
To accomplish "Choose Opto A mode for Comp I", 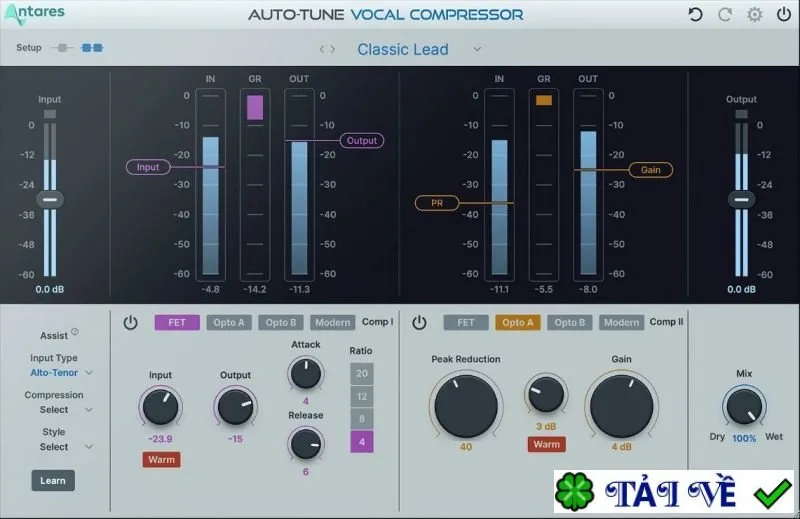I will click(229, 323).
